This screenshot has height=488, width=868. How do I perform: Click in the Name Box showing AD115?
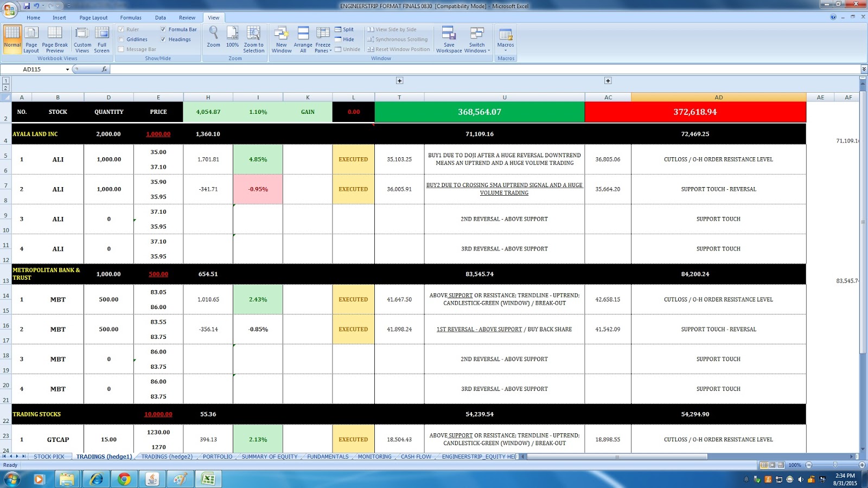tap(33, 69)
